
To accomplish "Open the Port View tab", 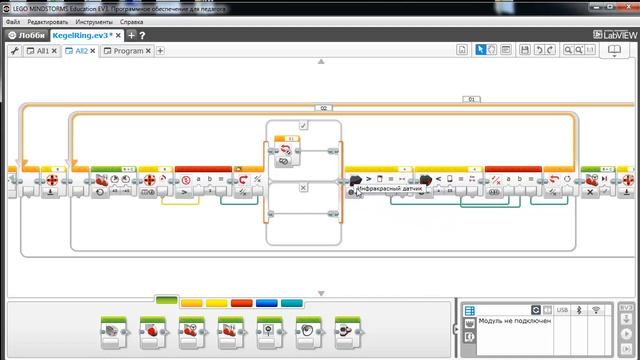I will click(470, 324).
